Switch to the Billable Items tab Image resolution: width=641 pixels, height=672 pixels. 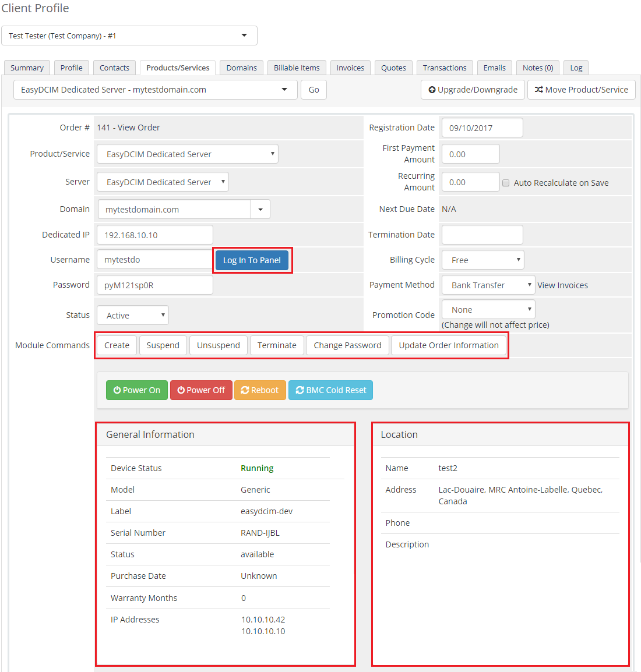click(x=297, y=68)
